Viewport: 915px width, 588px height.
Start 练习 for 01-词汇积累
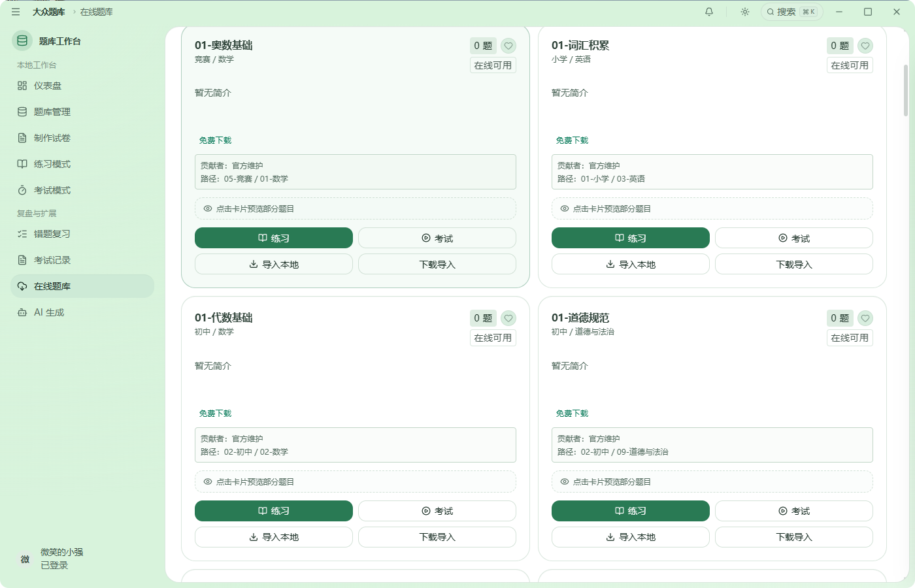631,238
